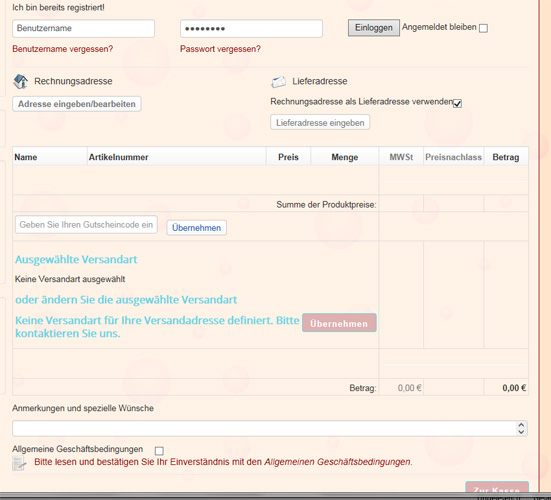This screenshot has height=500, width=551.
Task: Uncheck Rechnungsadresse als Lieferadresse verwenden
Action: (x=457, y=104)
